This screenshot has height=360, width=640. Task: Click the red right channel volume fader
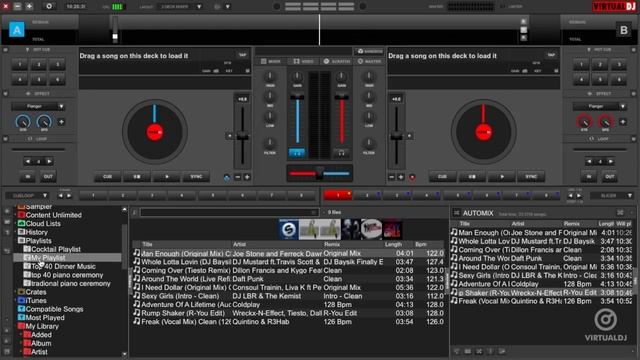(341, 98)
